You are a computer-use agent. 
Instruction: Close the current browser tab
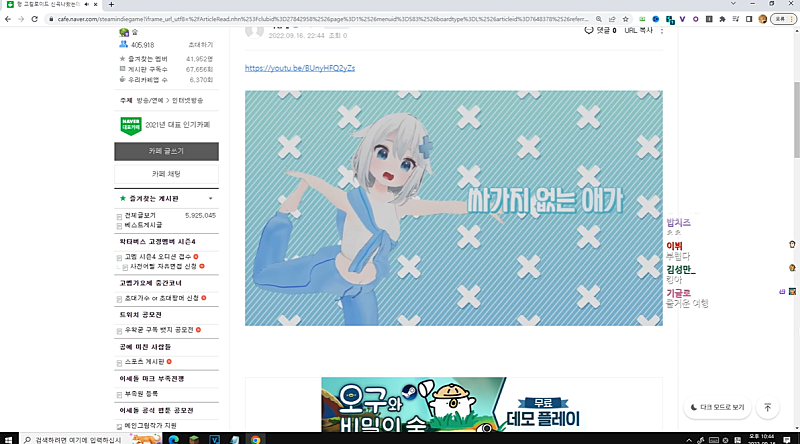coord(95,4)
